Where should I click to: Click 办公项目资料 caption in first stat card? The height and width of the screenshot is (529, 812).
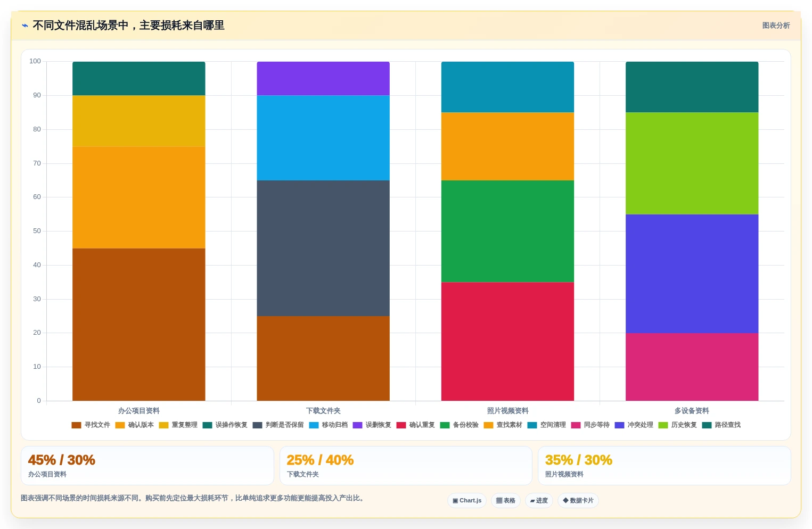point(47,474)
